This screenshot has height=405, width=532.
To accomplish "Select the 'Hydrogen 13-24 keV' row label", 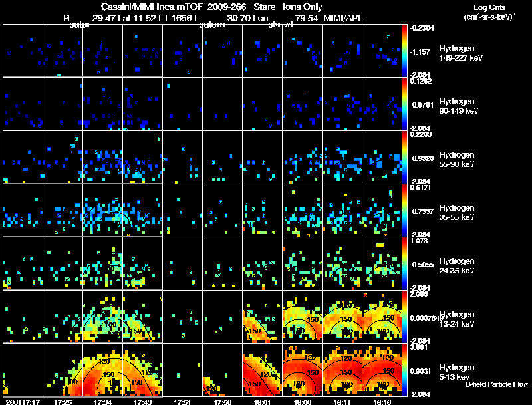I will coord(457,319).
